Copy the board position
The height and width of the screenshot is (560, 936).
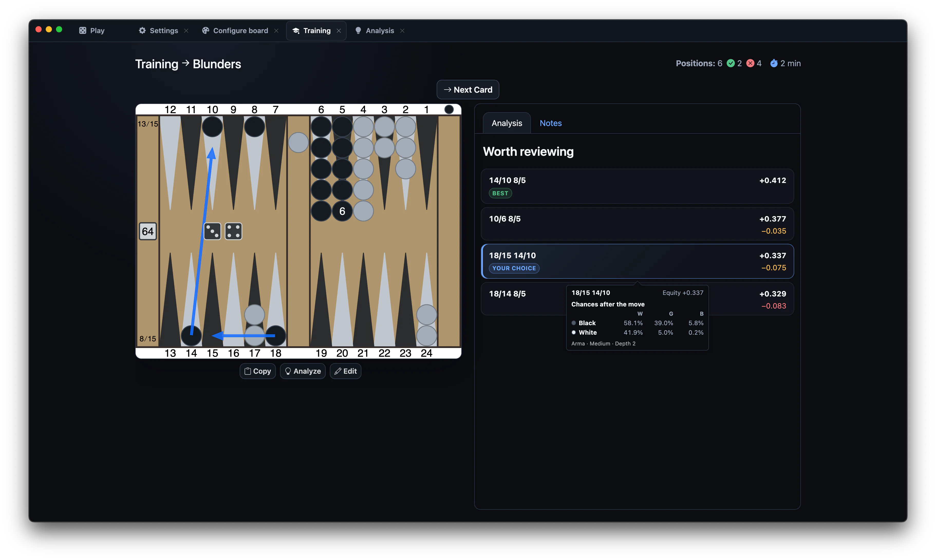click(258, 371)
